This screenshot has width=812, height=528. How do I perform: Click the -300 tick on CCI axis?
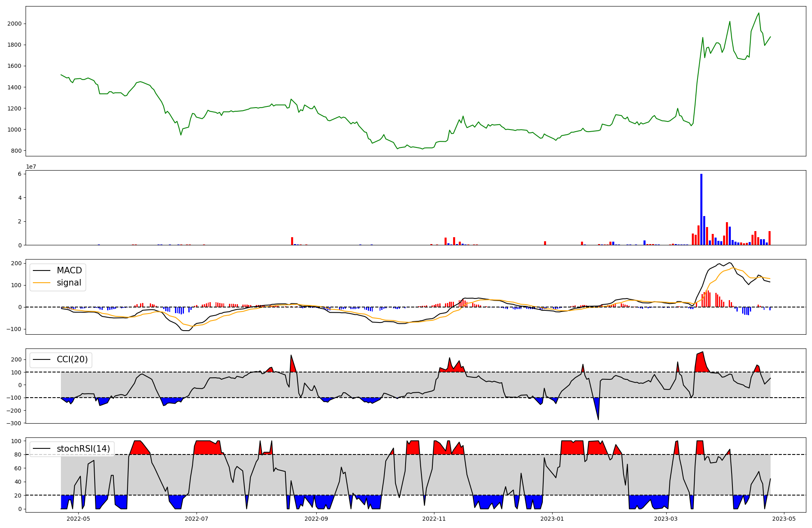(x=13, y=423)
